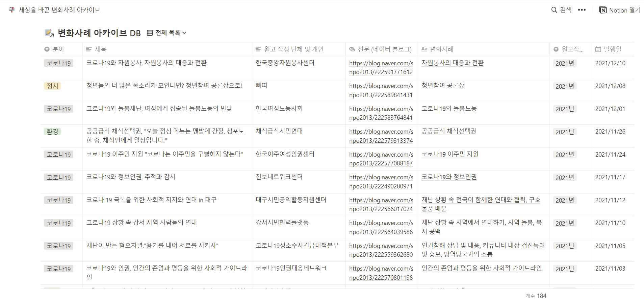This screenshot has width=644, height=299.
Task: Open the 원고 작성 단체 및 개인 column header
Action: tap(293, 49)
